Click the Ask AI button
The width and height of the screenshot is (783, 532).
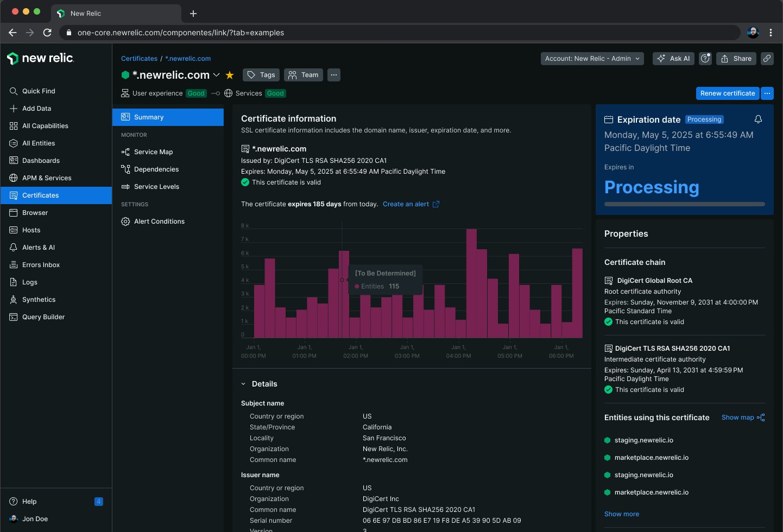(673, 59)
